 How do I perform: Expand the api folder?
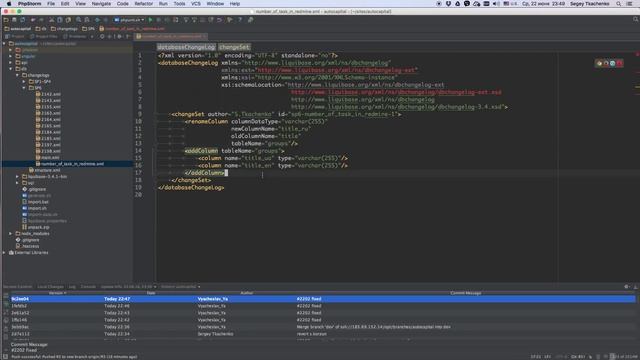coord(11,63)
